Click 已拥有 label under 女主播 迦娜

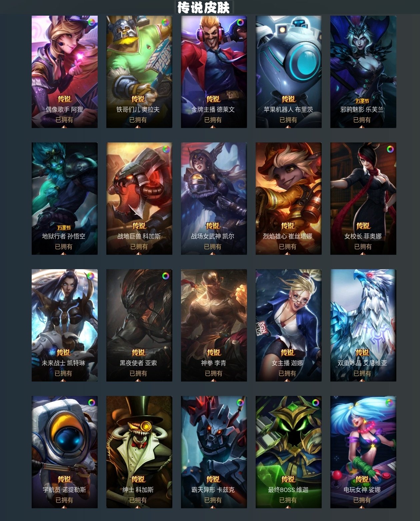[x=287, y=373]
